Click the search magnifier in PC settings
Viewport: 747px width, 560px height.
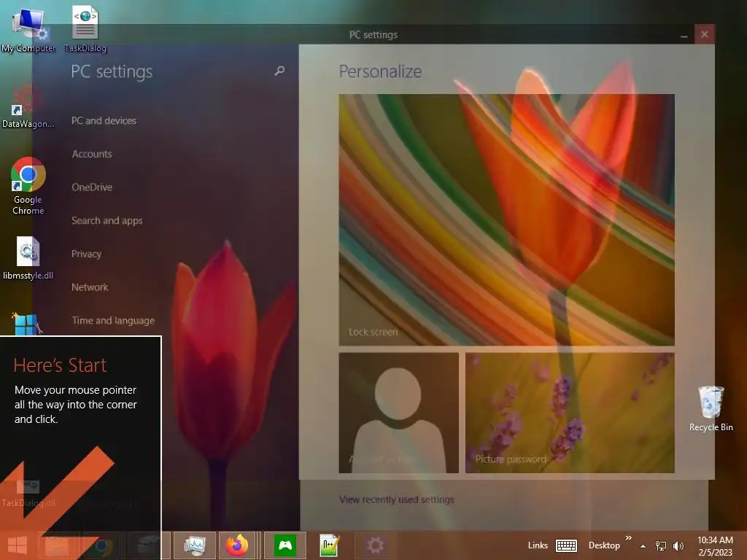point(279,71)
